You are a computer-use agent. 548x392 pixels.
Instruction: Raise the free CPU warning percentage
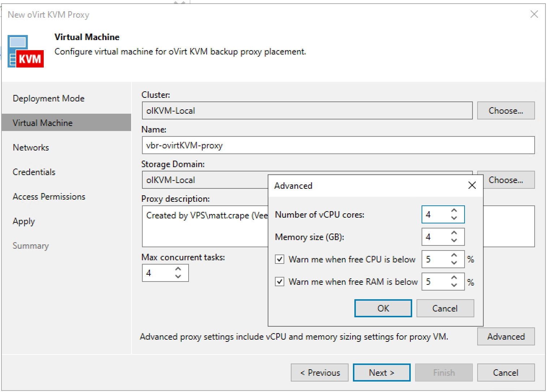(454, 255)
